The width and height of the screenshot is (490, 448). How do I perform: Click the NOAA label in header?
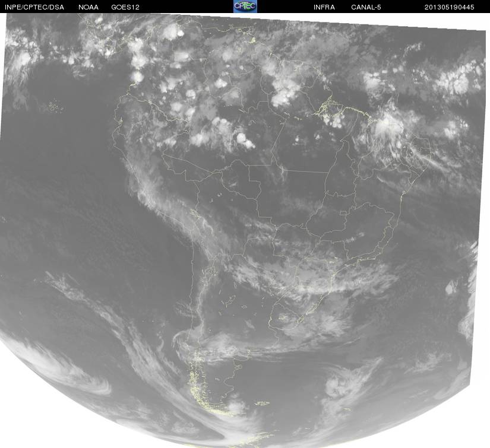click(x=88, y=7)
